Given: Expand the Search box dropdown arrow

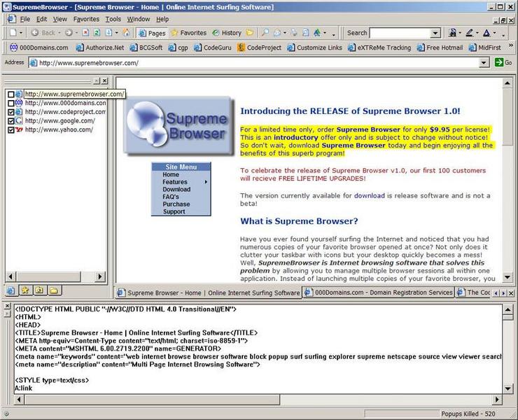Looking at the screenshot, I should click(x=435, y=33).
